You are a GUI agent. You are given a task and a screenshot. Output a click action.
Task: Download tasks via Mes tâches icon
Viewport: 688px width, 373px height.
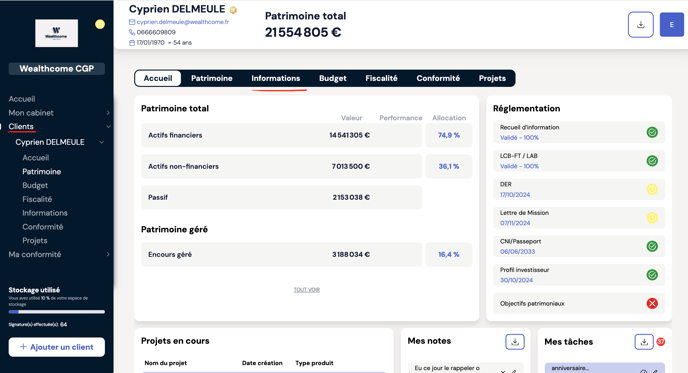(644, 341)
